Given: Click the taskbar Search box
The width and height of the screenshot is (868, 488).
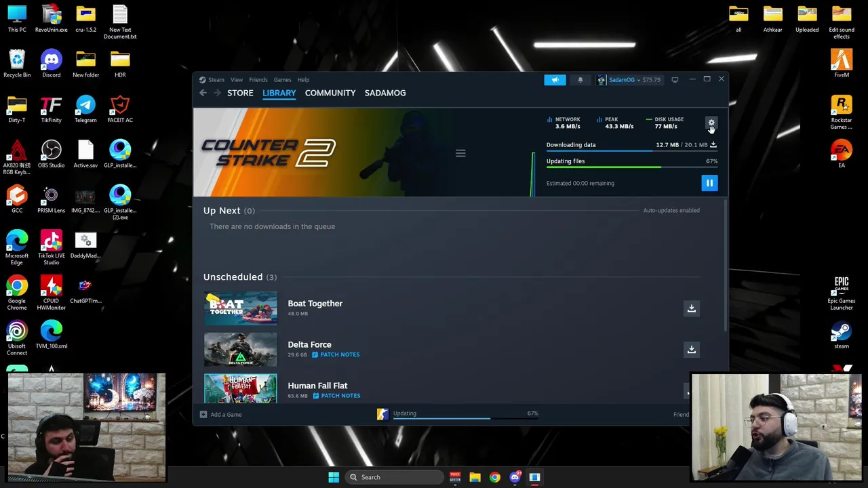Looking at the screenshot, I should 393,477.
